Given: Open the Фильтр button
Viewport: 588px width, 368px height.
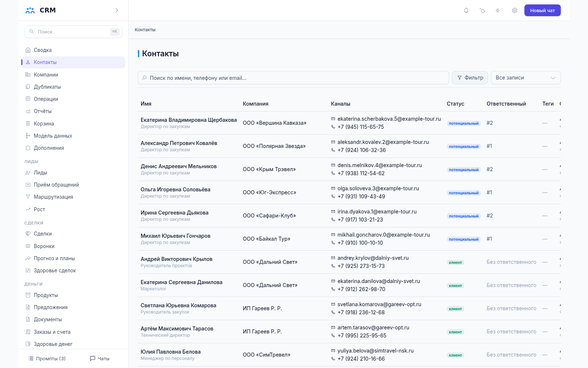Looking at the screenshot, I should click(470, 78).
